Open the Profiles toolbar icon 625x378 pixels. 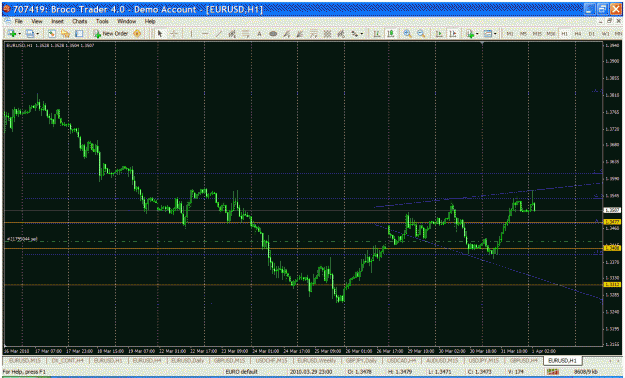pos(30,34)
